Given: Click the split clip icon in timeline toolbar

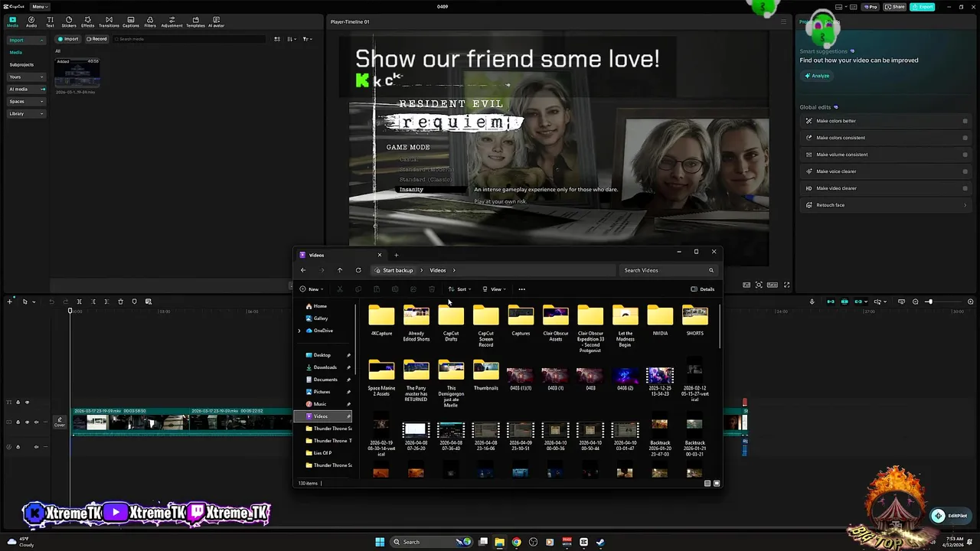Looking at the screenshot, I should (x=79, y=302).
